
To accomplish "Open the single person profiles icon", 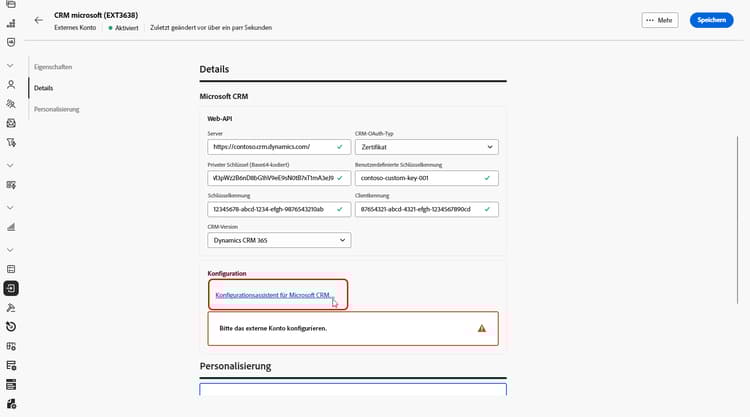I will [11, 85].
